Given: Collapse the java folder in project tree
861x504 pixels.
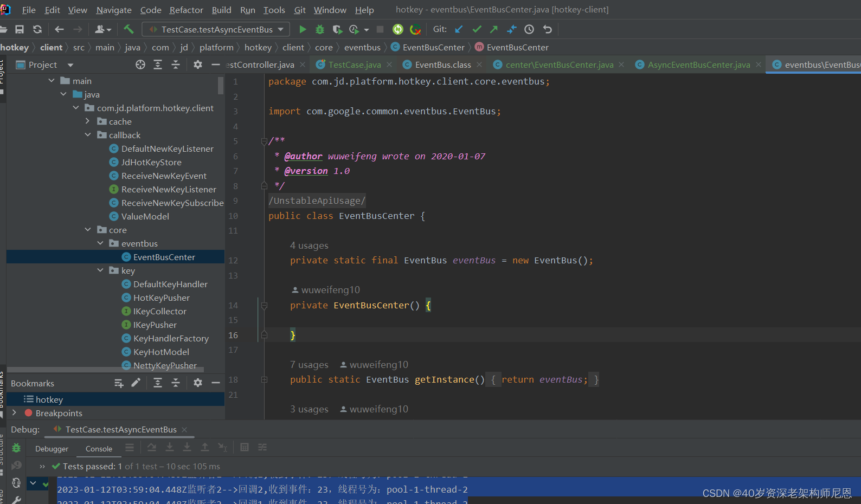Looking at the screenshot, I should tap(63, 94).
